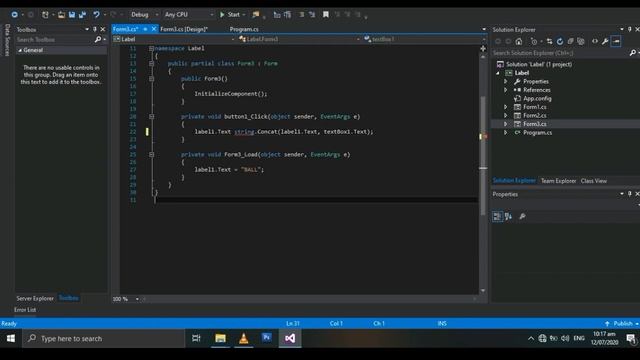The width and height of the screenshot is (640, 360).
Task: Select Form2.cs in Solution Explorer
Action: 535,116
